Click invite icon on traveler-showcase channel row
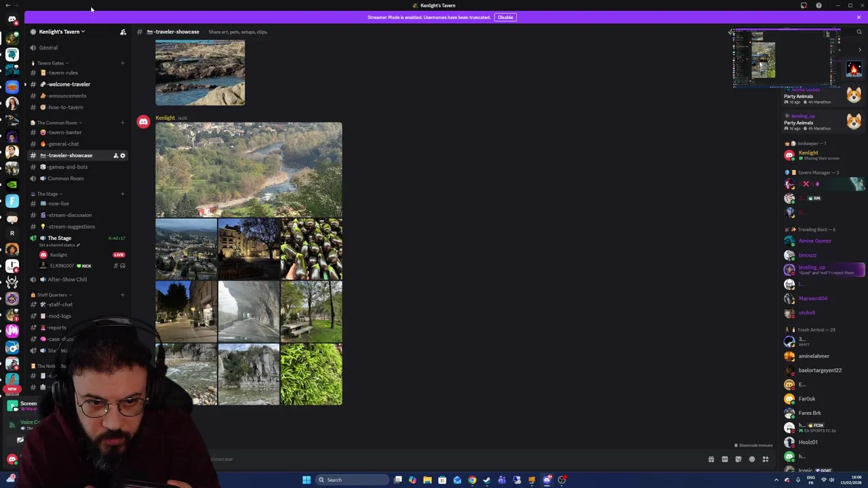 click(x=115, y=155)
